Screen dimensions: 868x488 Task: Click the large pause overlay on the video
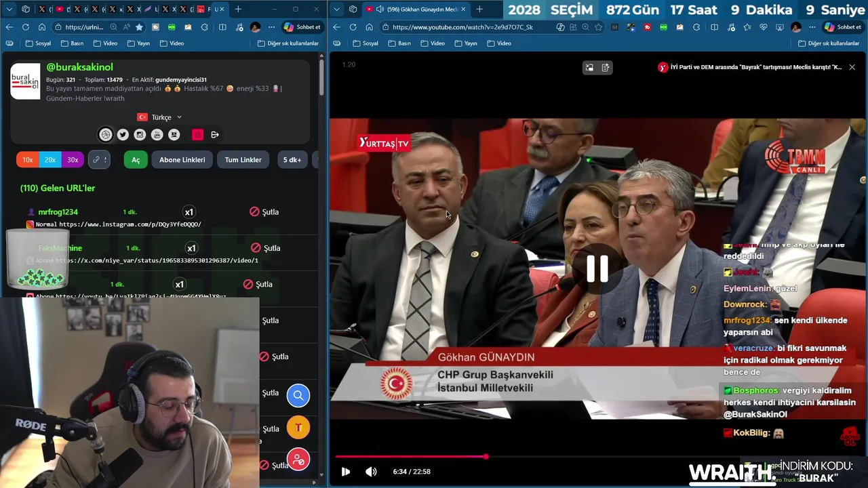point(597,268)
